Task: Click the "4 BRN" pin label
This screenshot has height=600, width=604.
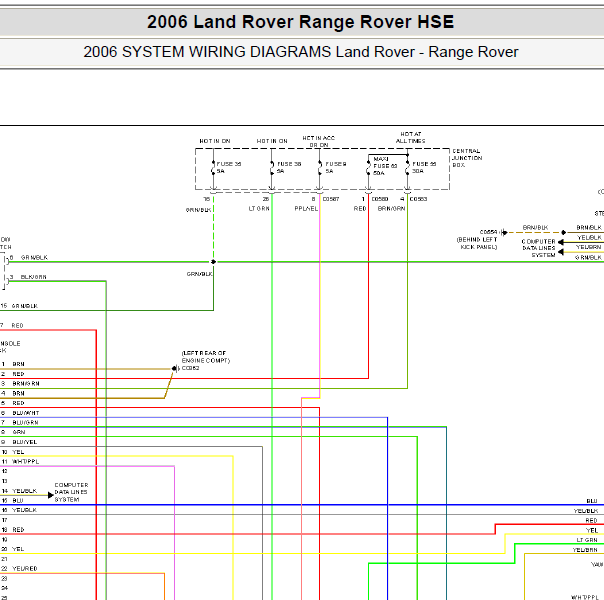Action: (13, 394)
